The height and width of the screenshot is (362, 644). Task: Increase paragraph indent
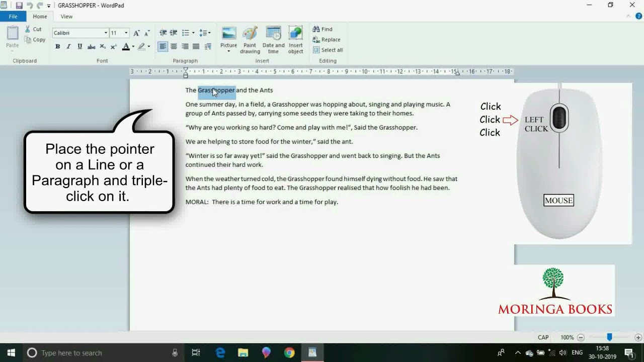point(174,33)
